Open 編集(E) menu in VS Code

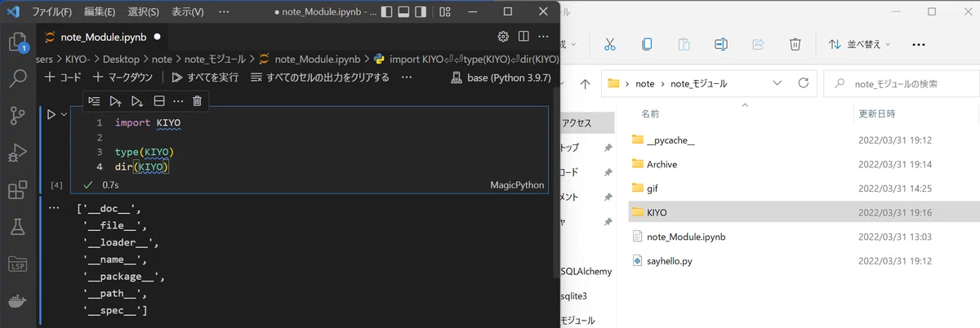(x=100, y=12)
